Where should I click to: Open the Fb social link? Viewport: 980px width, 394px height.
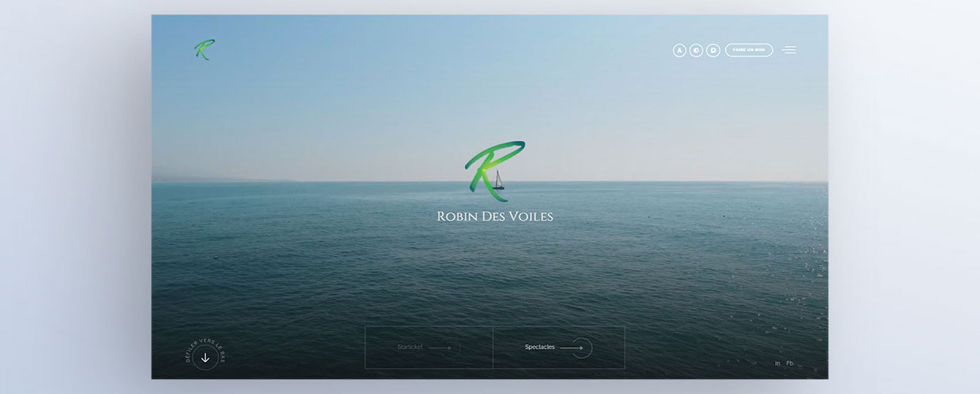790,363
